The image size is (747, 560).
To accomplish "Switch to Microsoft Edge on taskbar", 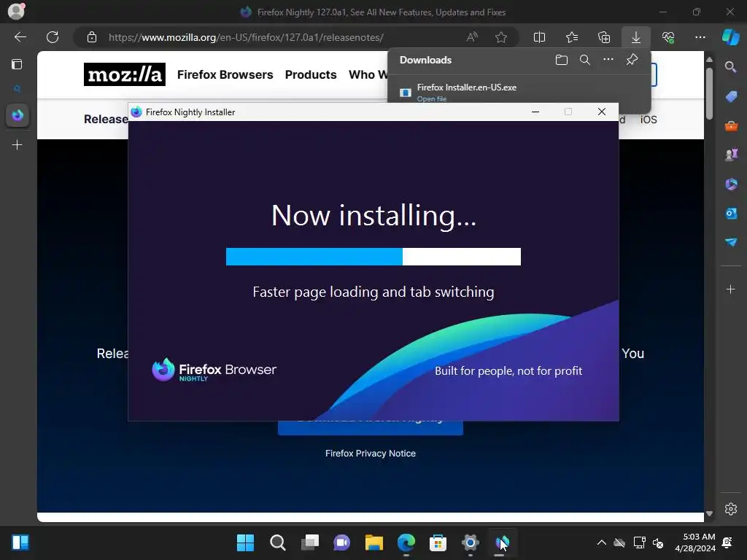I will 406,542.
